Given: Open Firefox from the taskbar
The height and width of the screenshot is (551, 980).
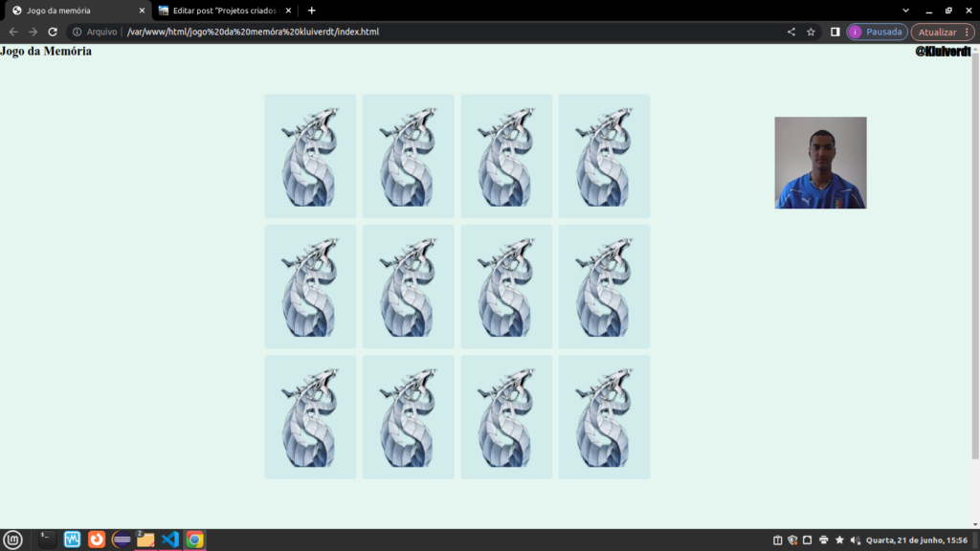Looking at the screenshot, I should coord(97,540).
